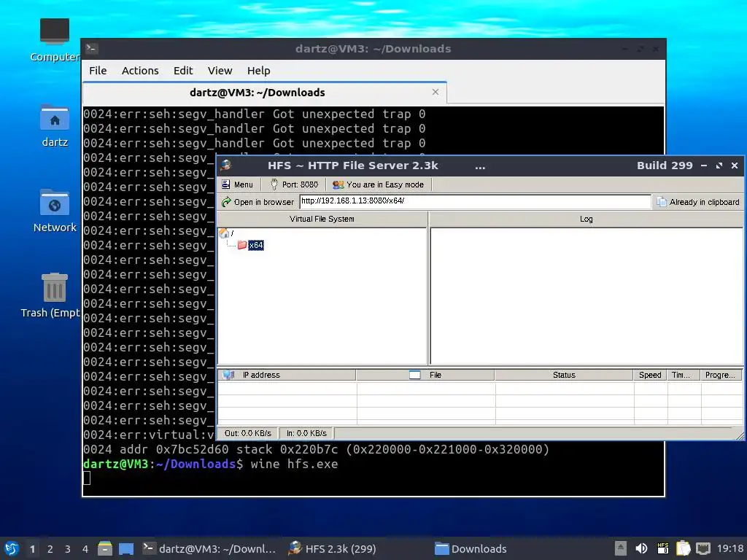Open the HFS Menu button
Viewport: 747px width, 560px height.
tap(237, 184)
